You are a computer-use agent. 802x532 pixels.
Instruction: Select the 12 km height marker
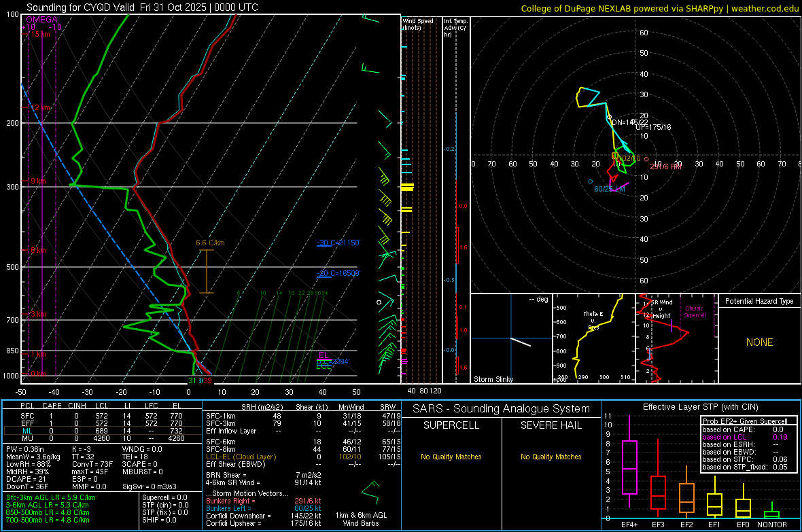click(x=39, y=108)
